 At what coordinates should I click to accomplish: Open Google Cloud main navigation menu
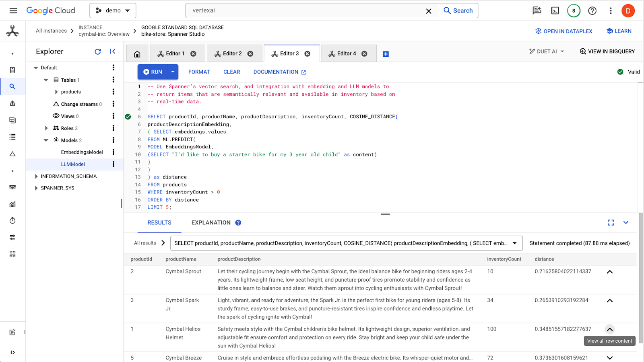click(x=13, y=11)
